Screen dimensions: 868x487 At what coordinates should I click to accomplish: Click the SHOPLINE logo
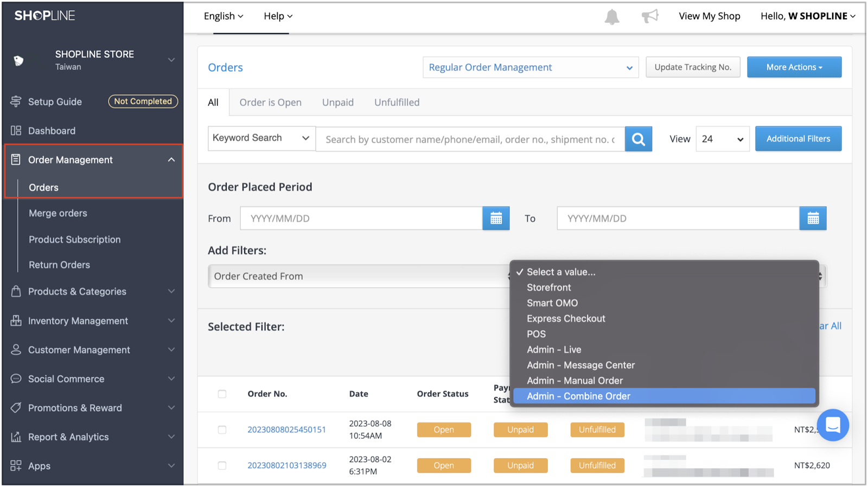pos(44,16)
